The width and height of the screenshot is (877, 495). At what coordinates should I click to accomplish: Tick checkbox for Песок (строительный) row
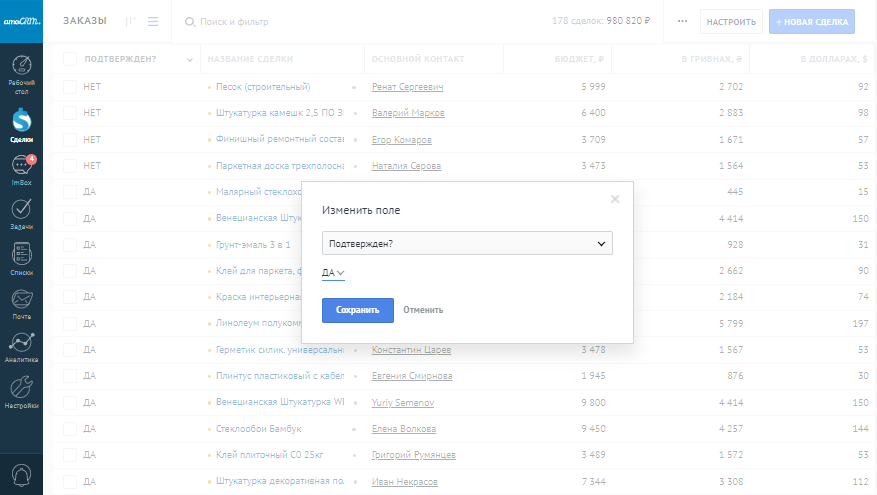pos(70,87)
